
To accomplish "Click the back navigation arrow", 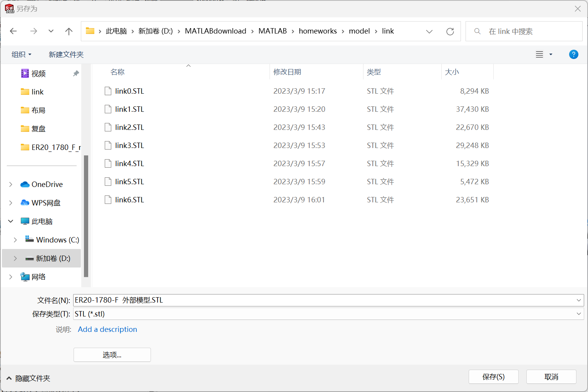I will 13,31.
